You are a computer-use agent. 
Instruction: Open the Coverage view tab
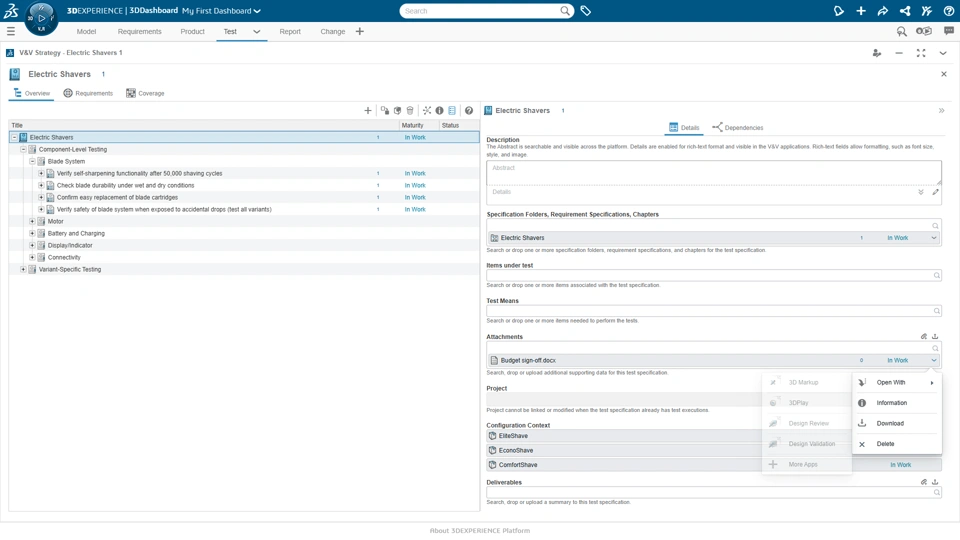click(145, 94)
